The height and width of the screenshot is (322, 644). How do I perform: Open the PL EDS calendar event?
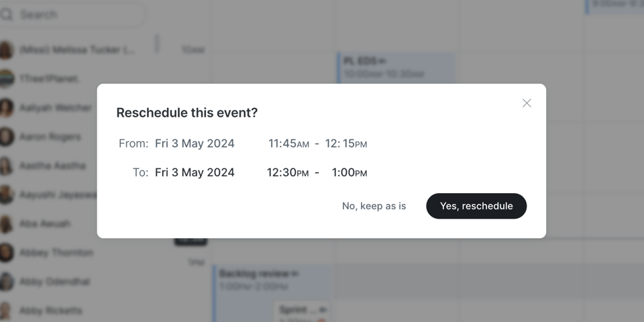[x=396, y=68]
